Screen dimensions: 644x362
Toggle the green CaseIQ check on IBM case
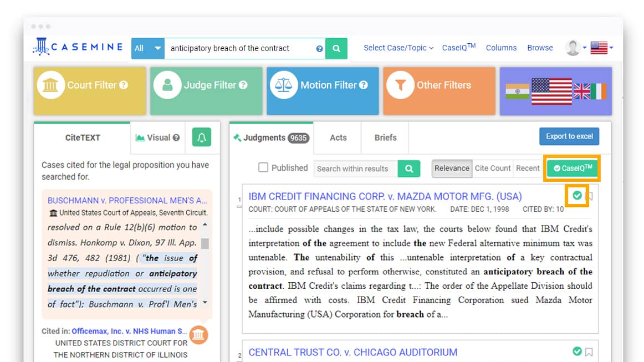click(577, 196)
